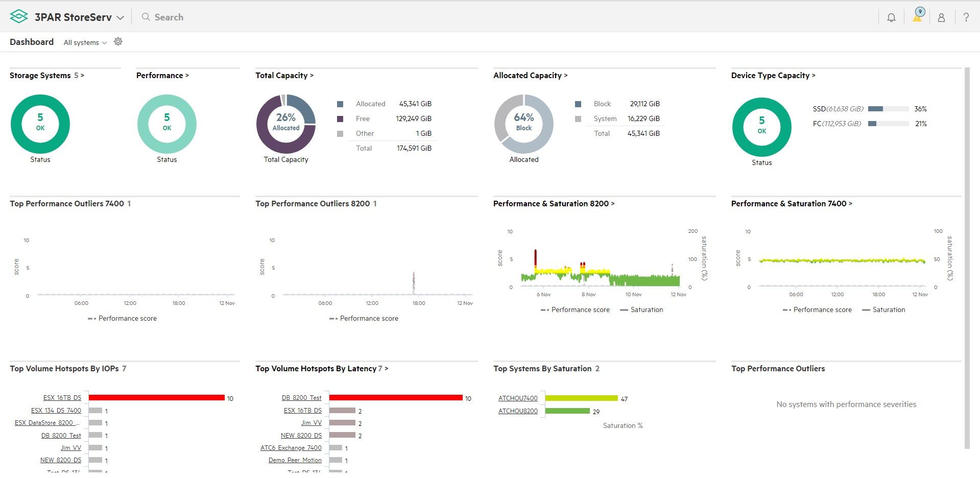Click the ATCHOU8200 saturation bar
This screenshot has width=980, height=478.
click(567, 411)
